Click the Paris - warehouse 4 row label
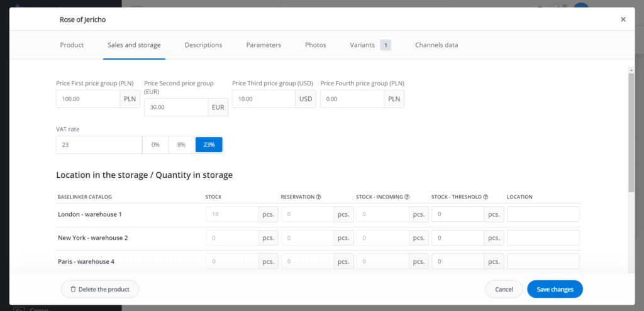 tap(86, 261)
